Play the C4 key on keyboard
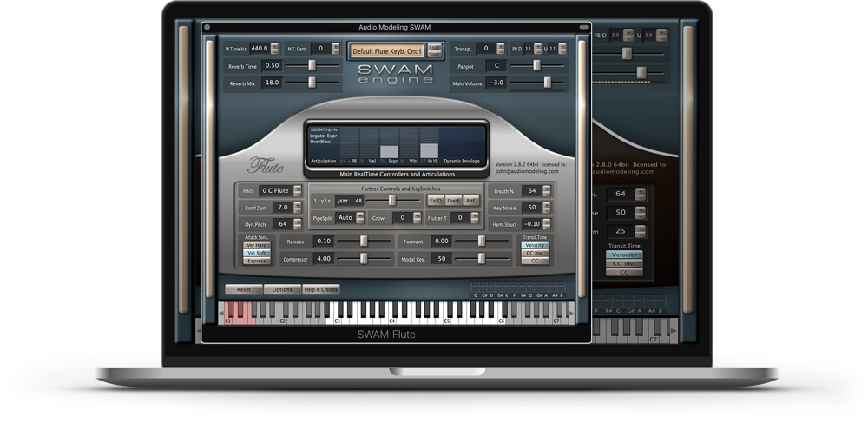The width and height of the screenshot is (868, 424). pos(391,320)
